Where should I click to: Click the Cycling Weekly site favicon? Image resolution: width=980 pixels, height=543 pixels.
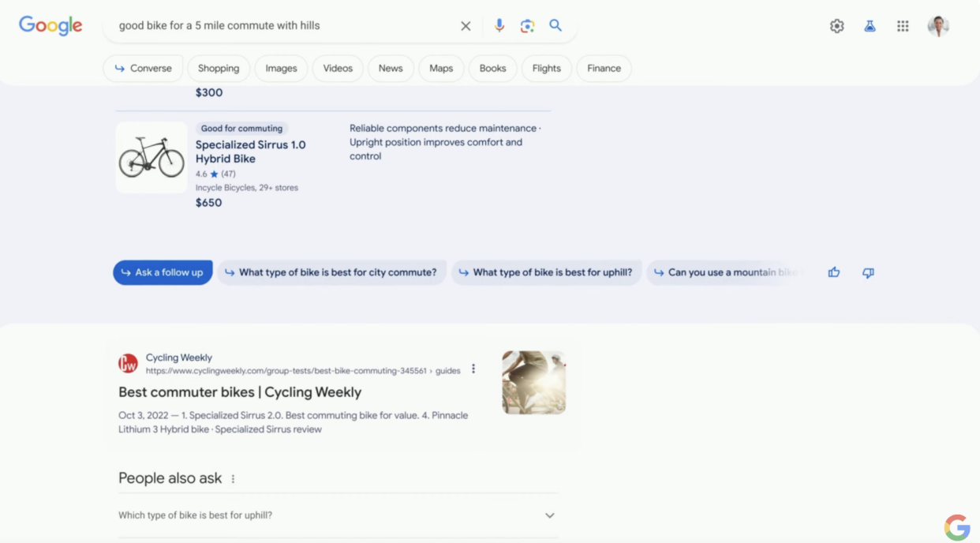pos(128,364)
